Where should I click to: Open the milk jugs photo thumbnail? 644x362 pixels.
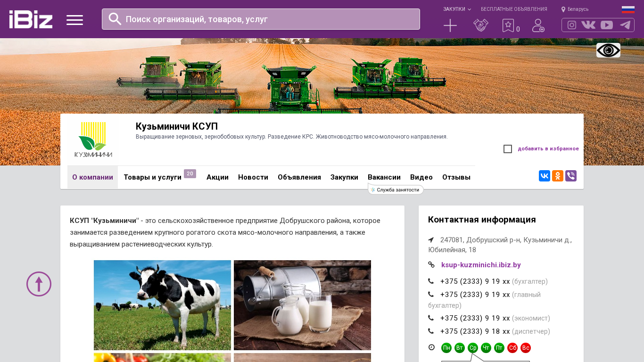(x=302, y=305)
